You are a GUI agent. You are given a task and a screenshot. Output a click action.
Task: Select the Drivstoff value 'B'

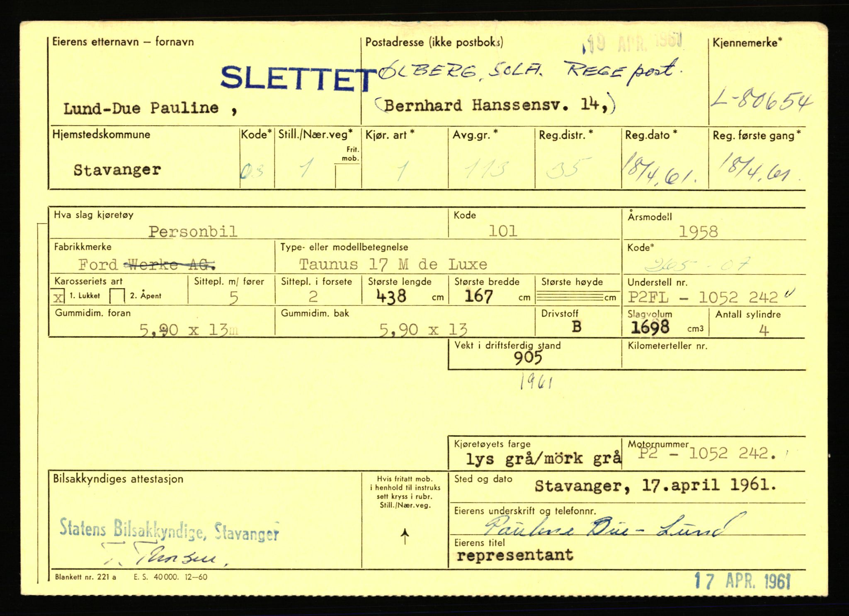pyautogui.click(x=576, y=327)
